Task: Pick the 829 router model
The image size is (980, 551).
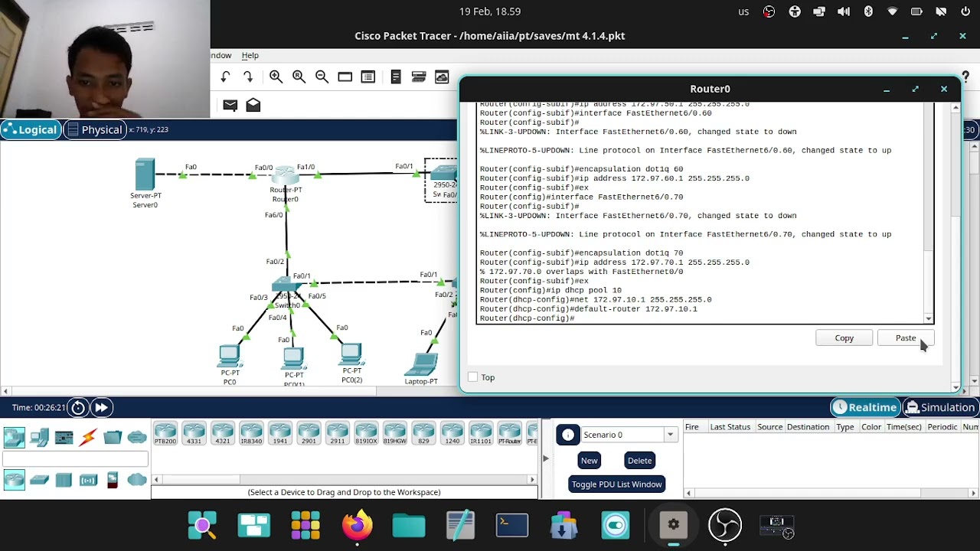Action: point(423,433)
